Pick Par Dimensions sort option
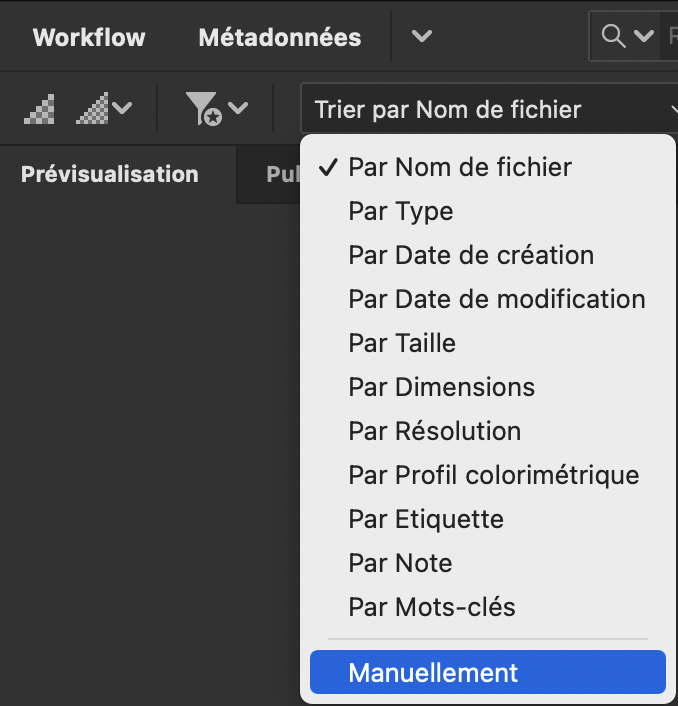The height and width of the screenshot is (706, 678). click(442, 387)
